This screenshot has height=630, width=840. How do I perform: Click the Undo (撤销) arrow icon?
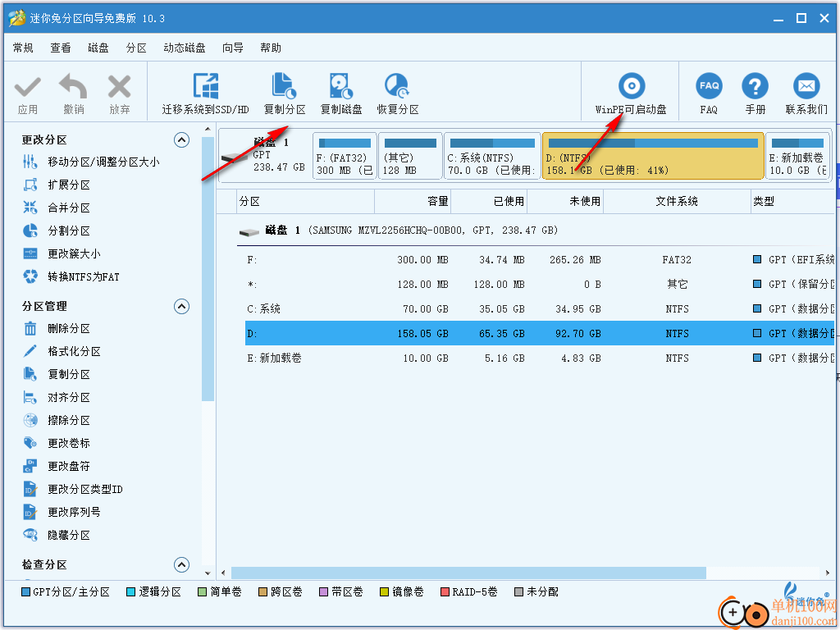(x=73, y=86)
